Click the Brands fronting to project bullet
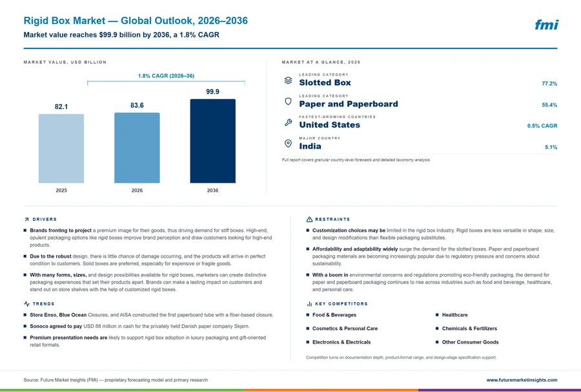This screenshot has width=581, height=392. coord(148,238)
